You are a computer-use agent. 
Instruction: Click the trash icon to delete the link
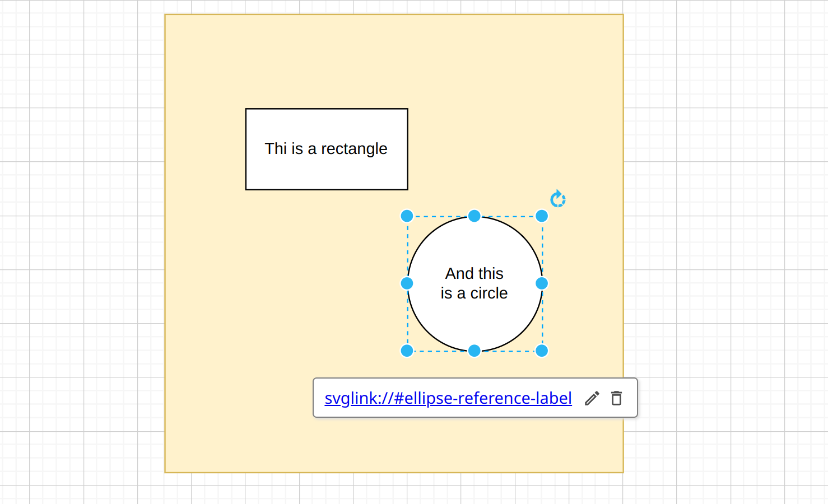click(x=617, y=398)
